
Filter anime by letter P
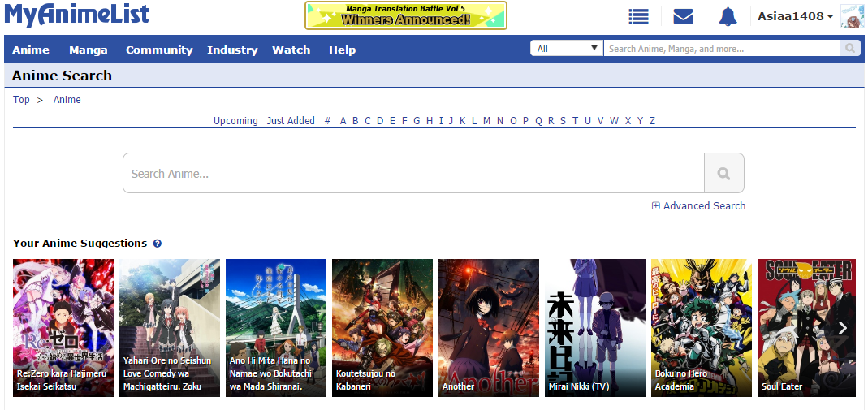pyautogui.click(x=526, y=121)
